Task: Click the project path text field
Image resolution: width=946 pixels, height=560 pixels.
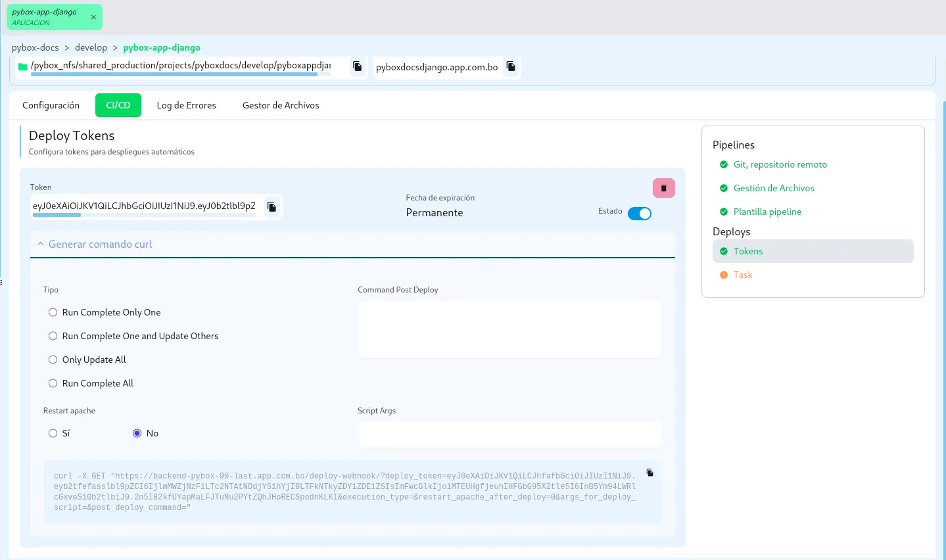Action: (181, 66)
